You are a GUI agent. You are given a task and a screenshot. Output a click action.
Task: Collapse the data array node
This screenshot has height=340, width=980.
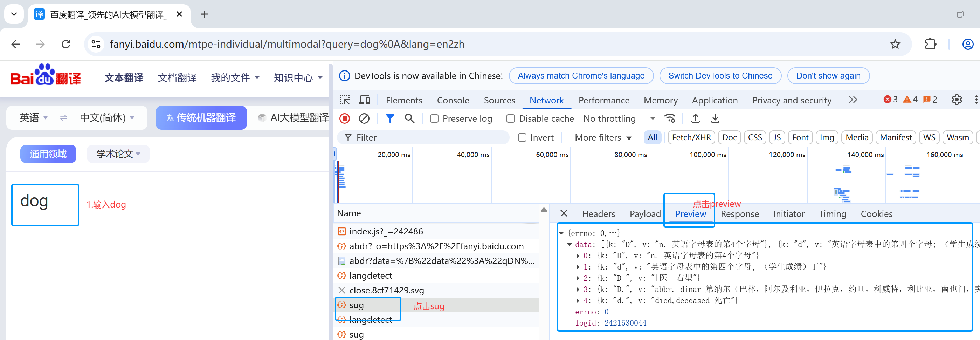click(x=570, y=244)
